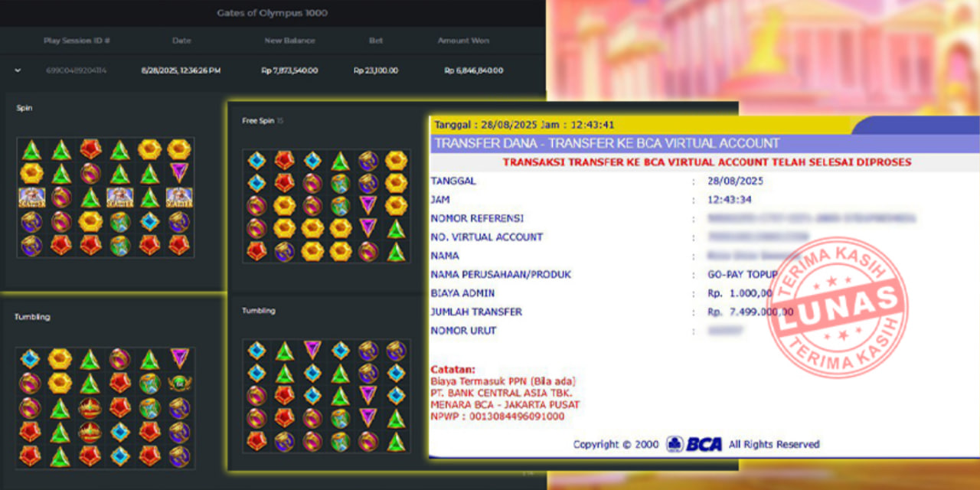Open the Tumbling grid below the Free Spin panel
Viewport: 980px width, 490px height.
[326, 396]
